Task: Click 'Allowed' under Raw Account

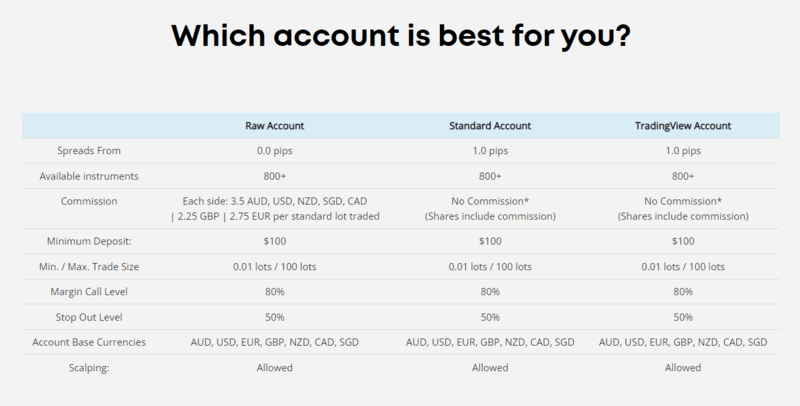Action: (x=274, y=367)
